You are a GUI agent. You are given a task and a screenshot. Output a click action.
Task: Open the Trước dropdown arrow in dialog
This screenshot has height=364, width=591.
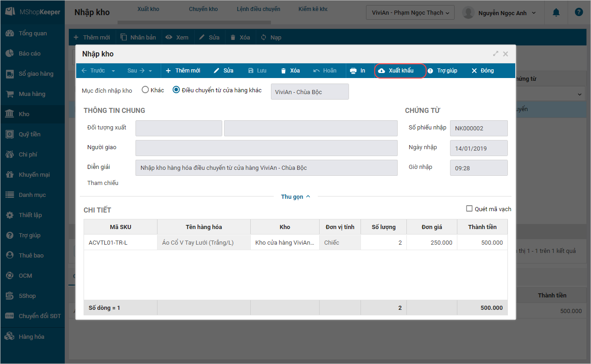point(113,71)
